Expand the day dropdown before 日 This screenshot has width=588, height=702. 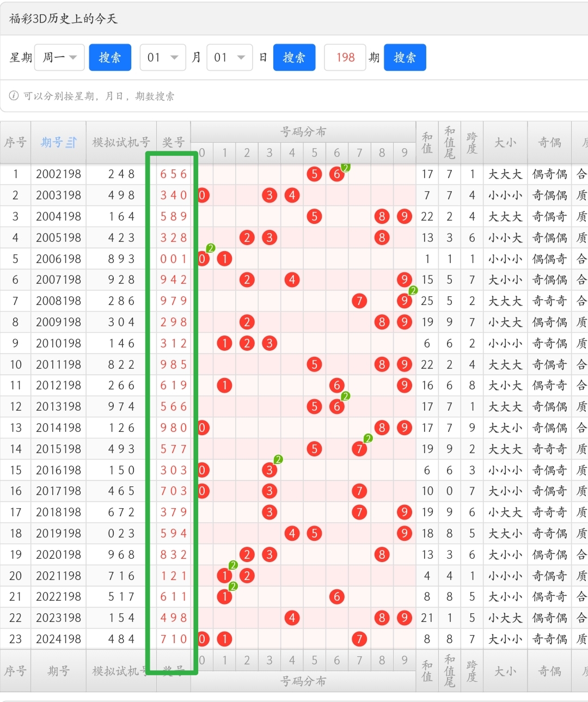tap(229, 57)
